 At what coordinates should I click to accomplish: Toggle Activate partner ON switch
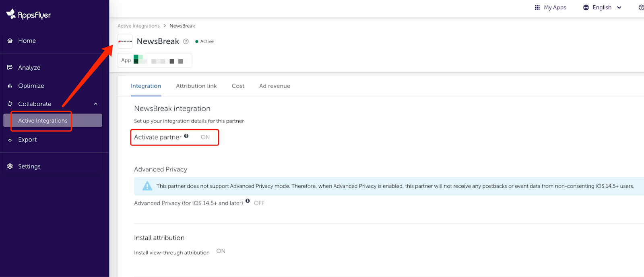pyautogui.click(x=205, y=137)
